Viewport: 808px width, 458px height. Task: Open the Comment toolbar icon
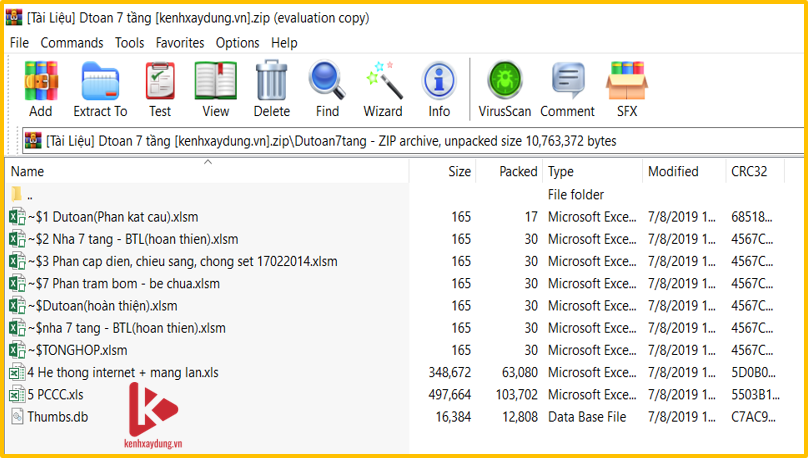click(x=567, y=88)
